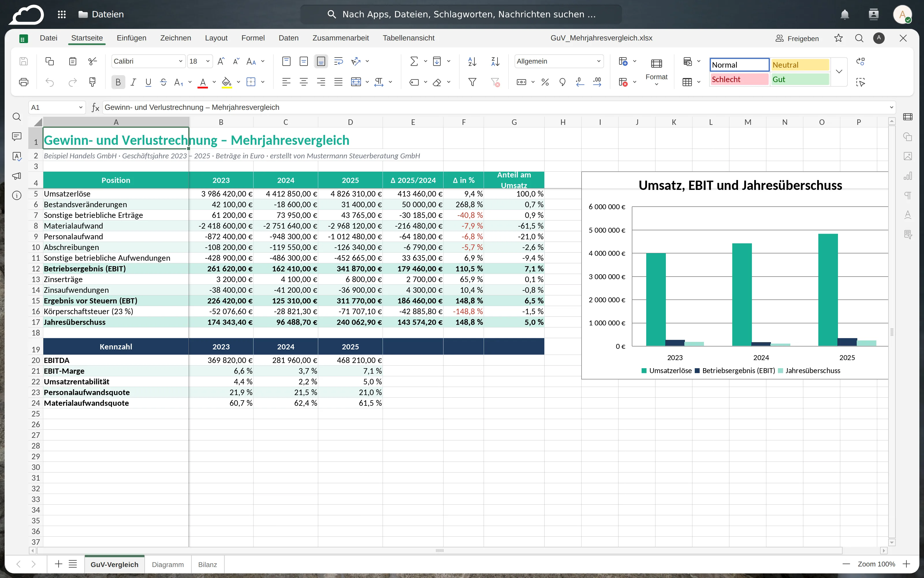
Task: Expand the cell styles gallery
Action: point(839,71)
